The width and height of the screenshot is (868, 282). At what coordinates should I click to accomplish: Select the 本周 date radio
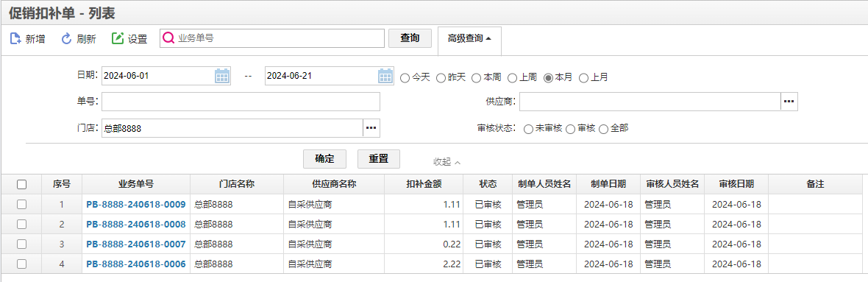click(476, 77)
